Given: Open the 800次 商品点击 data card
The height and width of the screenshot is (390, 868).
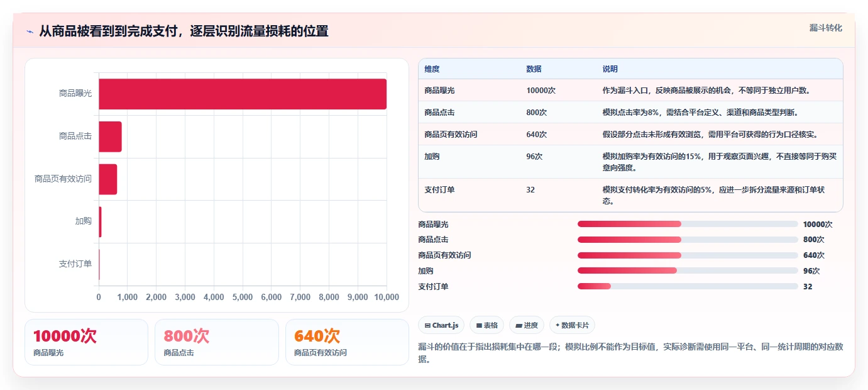Looking at the screenshot, I should point(216,342).
